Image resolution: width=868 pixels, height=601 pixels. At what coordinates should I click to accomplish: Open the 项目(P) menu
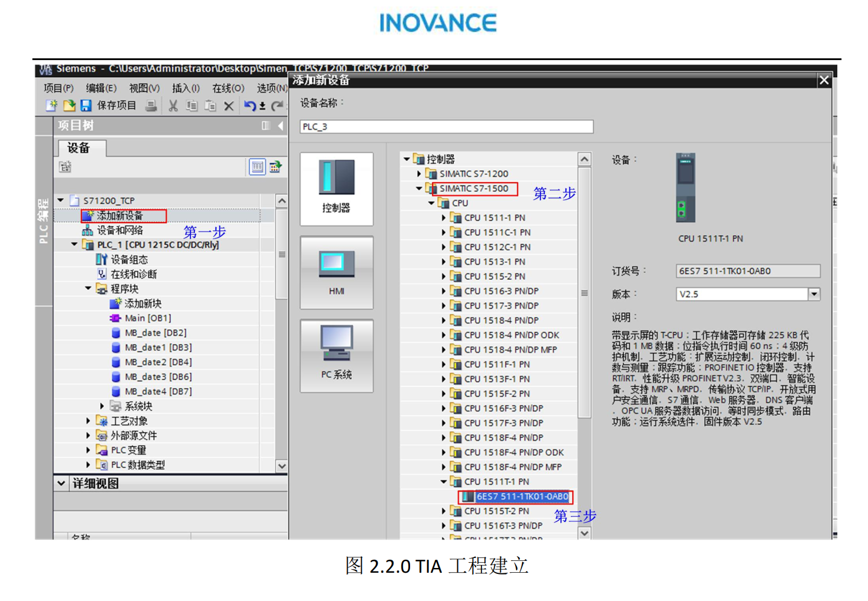coord(58,88)
